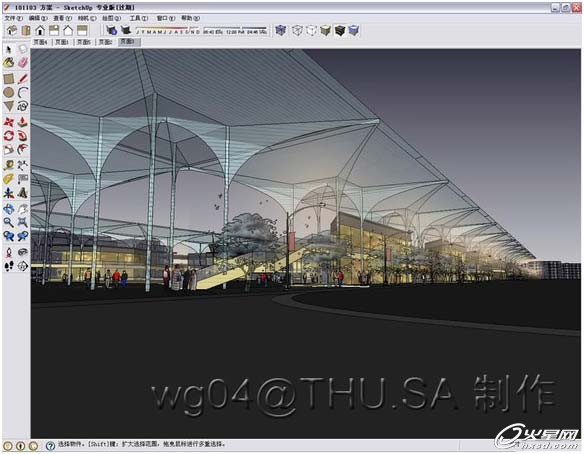Select the Circle tool
584x454 pixels.
coord(9,92)
